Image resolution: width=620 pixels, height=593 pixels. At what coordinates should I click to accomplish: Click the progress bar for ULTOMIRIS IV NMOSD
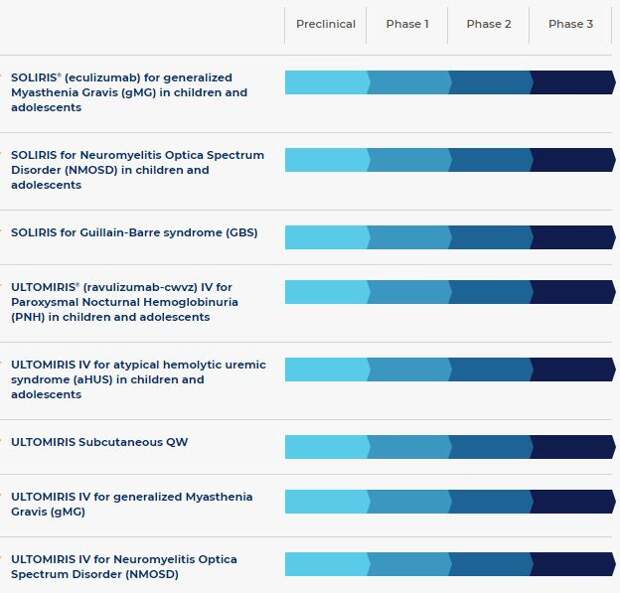pyautogui.click(x=450, y=564)
